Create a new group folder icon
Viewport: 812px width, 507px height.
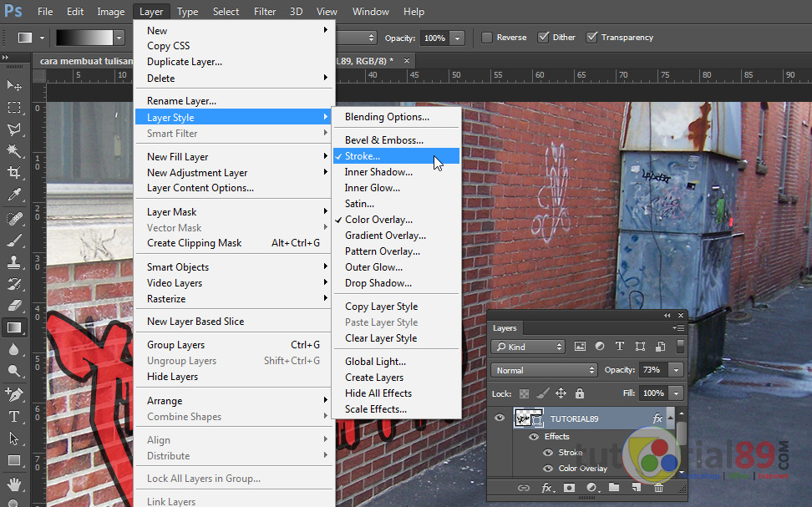(x=614, y=488)
